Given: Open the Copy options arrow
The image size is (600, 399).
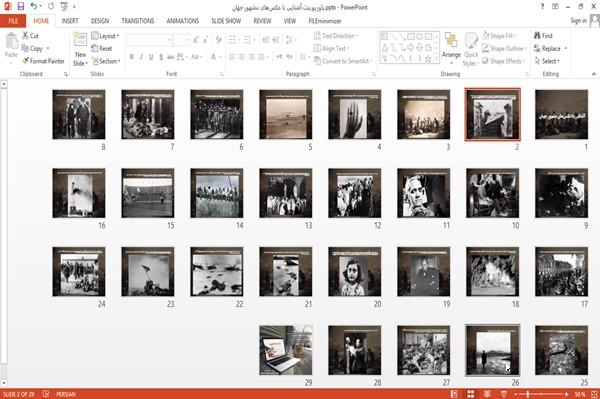Looking at the screenshot, I should click(48, 49).
